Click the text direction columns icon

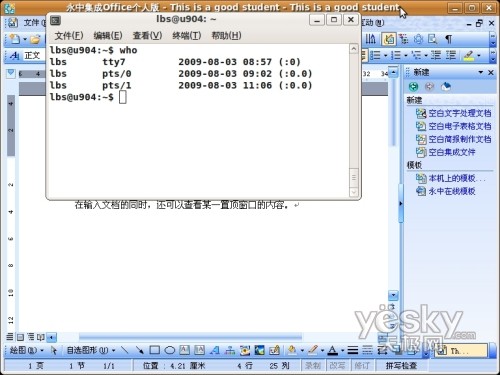[371, 39]
